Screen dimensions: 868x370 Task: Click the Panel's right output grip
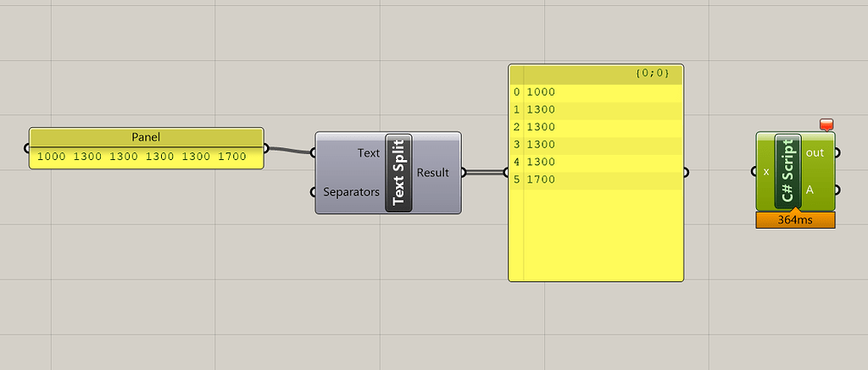point(265,148)
